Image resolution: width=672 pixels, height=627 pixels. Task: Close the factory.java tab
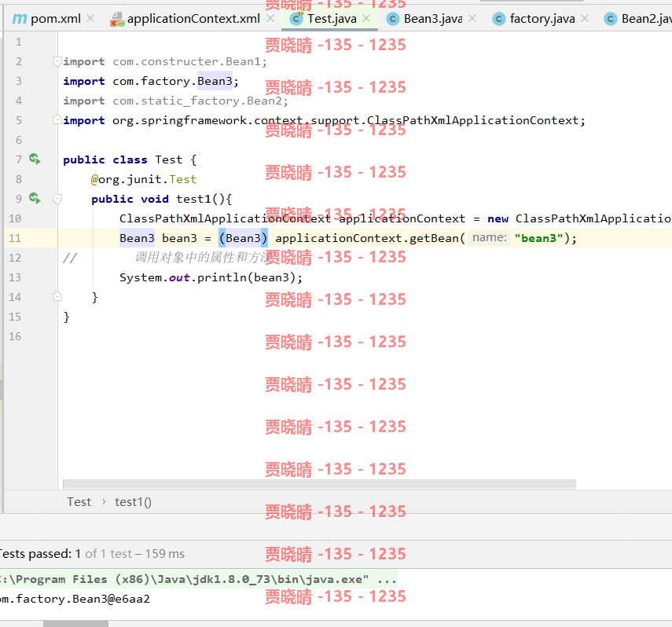click(585, 18)
